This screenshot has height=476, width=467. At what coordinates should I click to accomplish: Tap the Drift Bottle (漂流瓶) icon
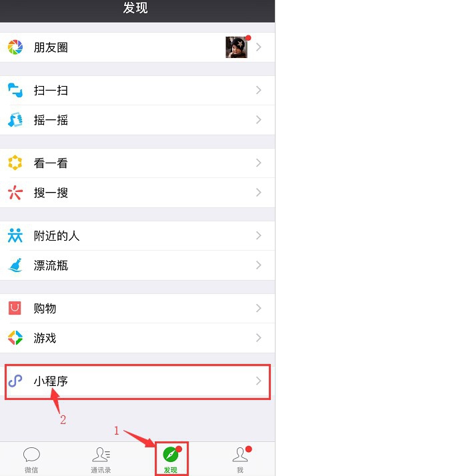[x=15, y=265]
